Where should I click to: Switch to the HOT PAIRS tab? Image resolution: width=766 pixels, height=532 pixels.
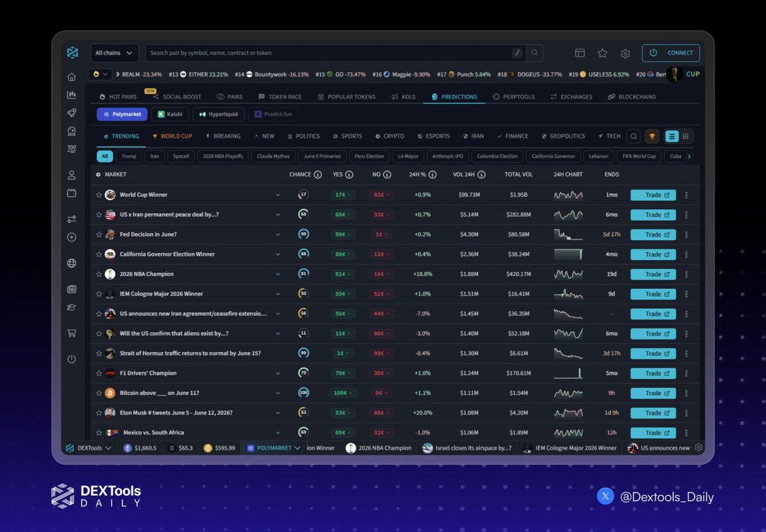pyautogui.click(x=118, y=97)
